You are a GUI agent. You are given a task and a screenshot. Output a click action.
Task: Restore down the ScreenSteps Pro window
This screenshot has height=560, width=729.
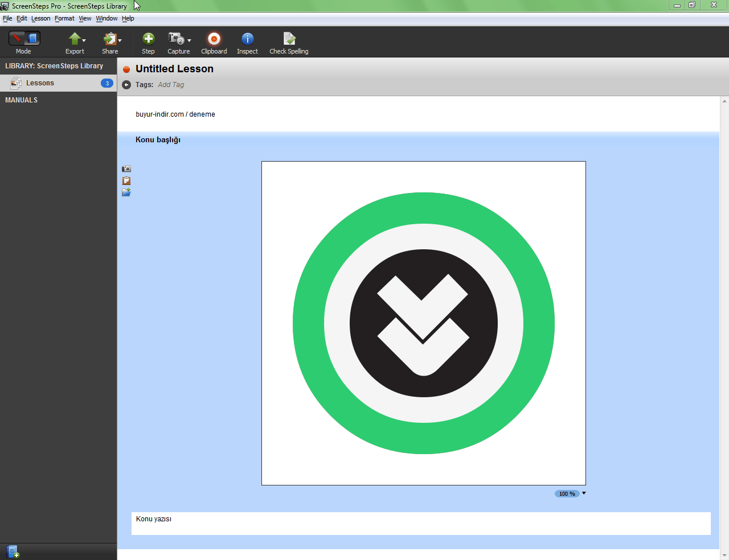[692, 5]
